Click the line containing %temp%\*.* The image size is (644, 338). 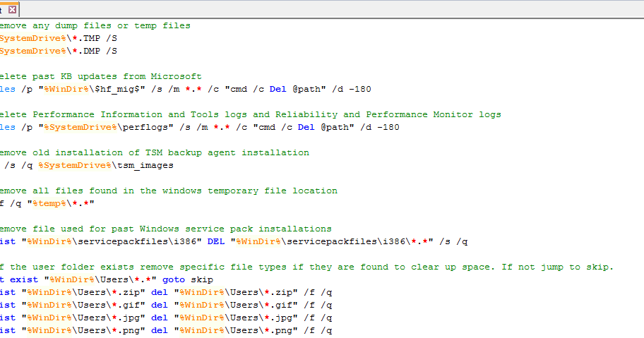point(47,203)
